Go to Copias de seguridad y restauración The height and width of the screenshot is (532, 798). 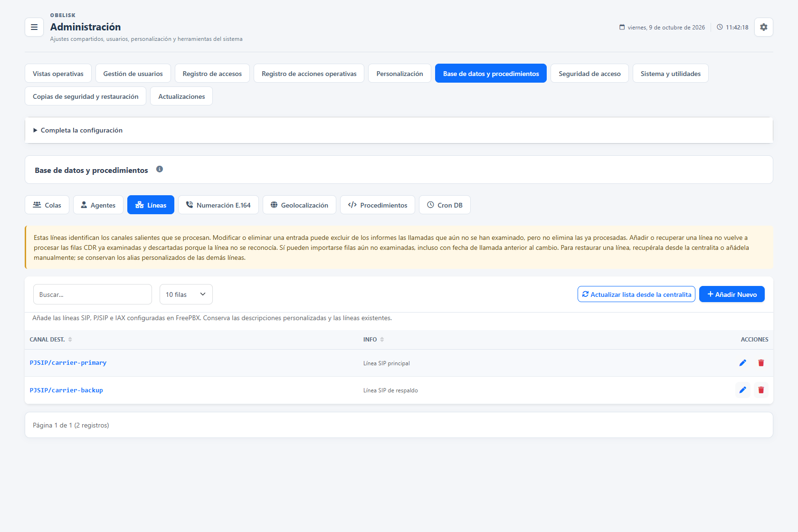(x=85, y=96)
